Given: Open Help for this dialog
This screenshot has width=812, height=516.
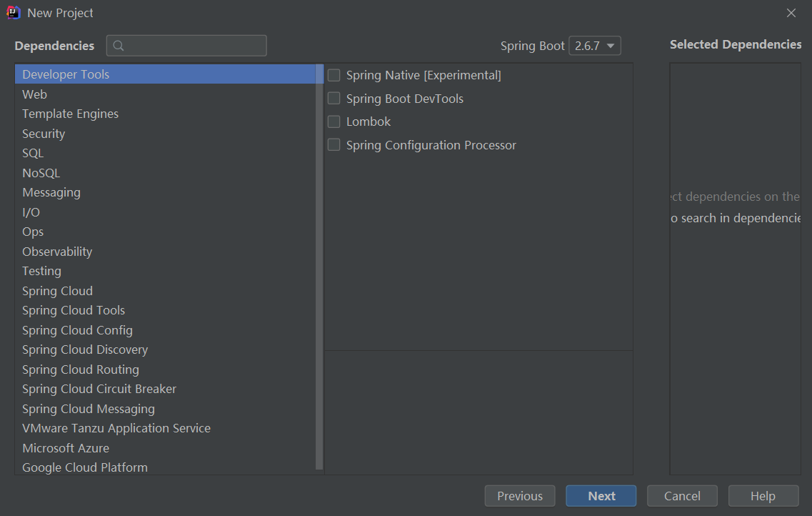Looking at the screenshot, I should click(763, 496).
